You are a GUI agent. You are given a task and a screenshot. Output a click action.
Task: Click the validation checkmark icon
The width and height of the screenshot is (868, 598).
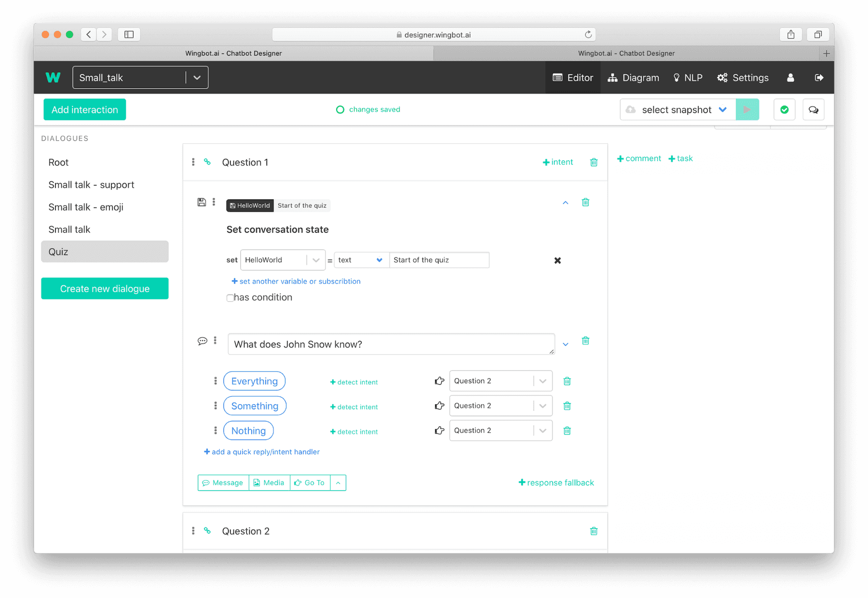pyautogui.click(x=785, y=109)
